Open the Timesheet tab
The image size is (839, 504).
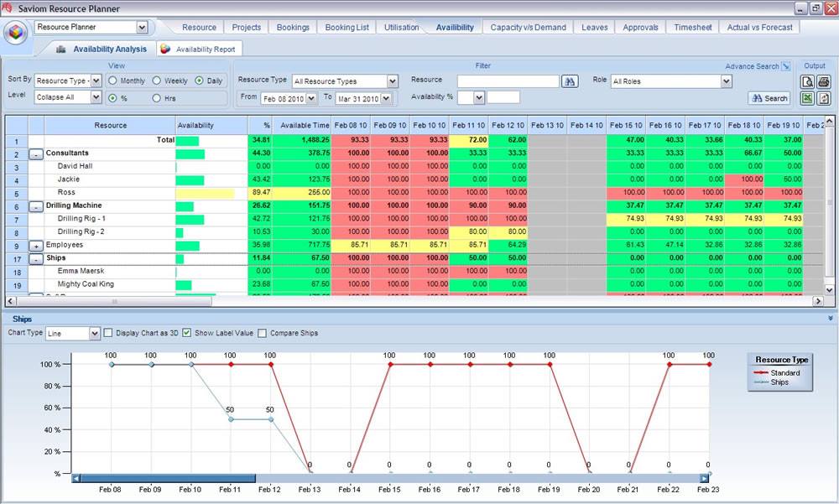tap(693, 28)
